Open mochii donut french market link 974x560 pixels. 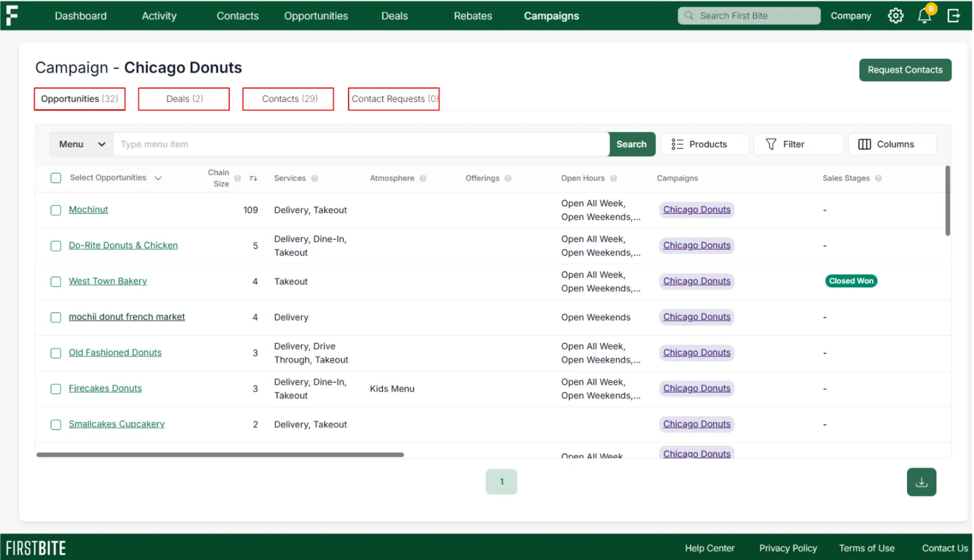click(x=127, y=317)
